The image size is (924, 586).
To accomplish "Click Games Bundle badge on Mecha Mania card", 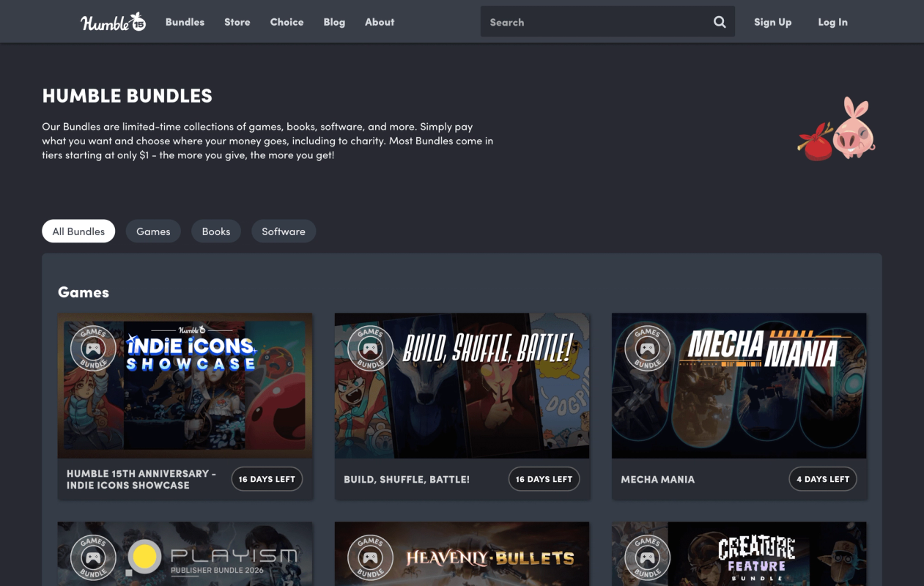I will coord(647,348).
